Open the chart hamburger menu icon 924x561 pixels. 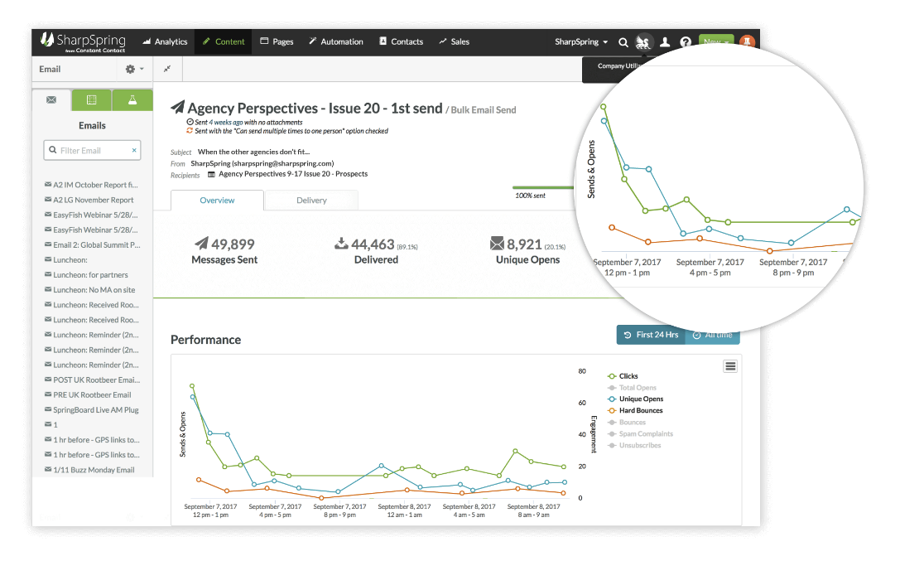point(729,366)
